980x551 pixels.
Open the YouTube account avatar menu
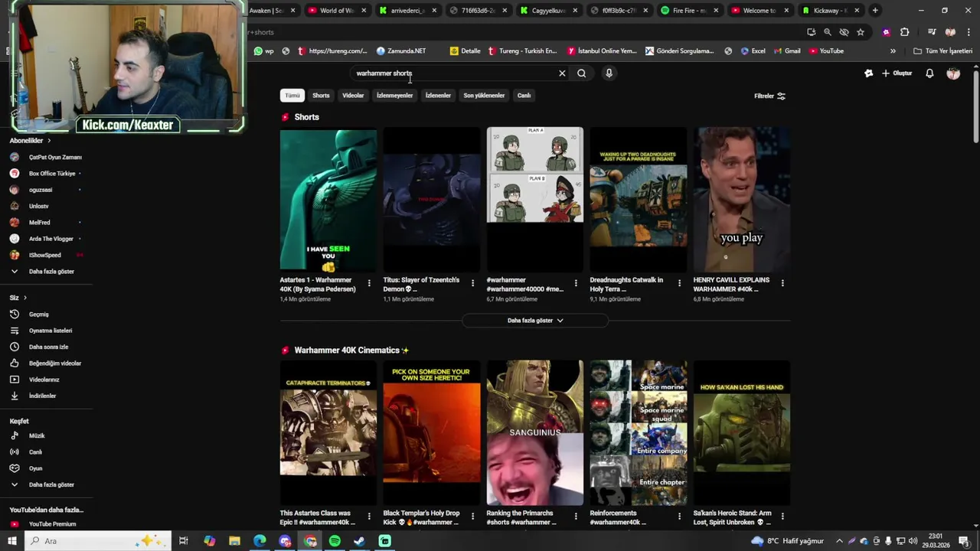(x=953, y=73)
